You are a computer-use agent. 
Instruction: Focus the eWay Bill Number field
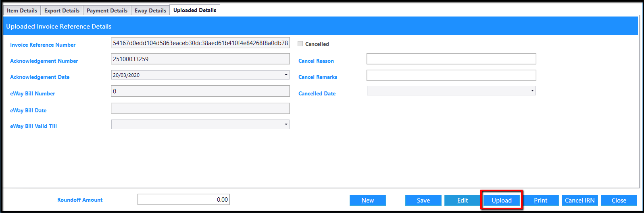pyautogui.click(x=200, y=91)
